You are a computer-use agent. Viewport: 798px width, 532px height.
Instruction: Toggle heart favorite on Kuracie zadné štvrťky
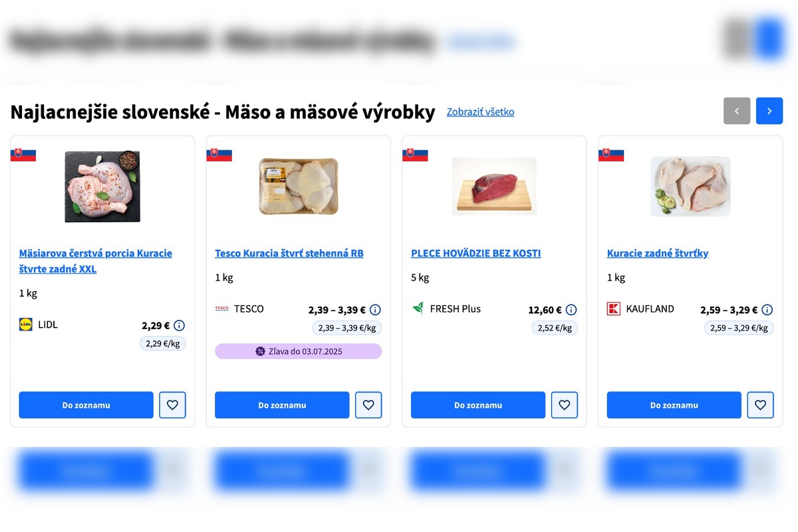(760, 405)
